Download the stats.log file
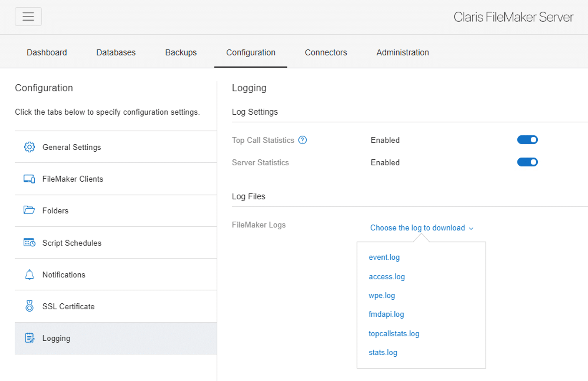The width and height of the screenshot is (588, 381). (x=383, y=352)
